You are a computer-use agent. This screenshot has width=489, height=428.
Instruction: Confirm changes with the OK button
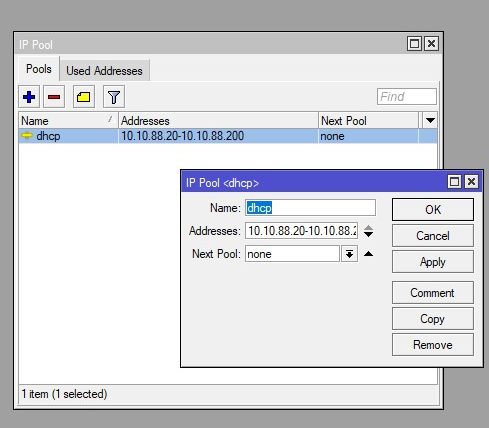[x=433, y=210]
